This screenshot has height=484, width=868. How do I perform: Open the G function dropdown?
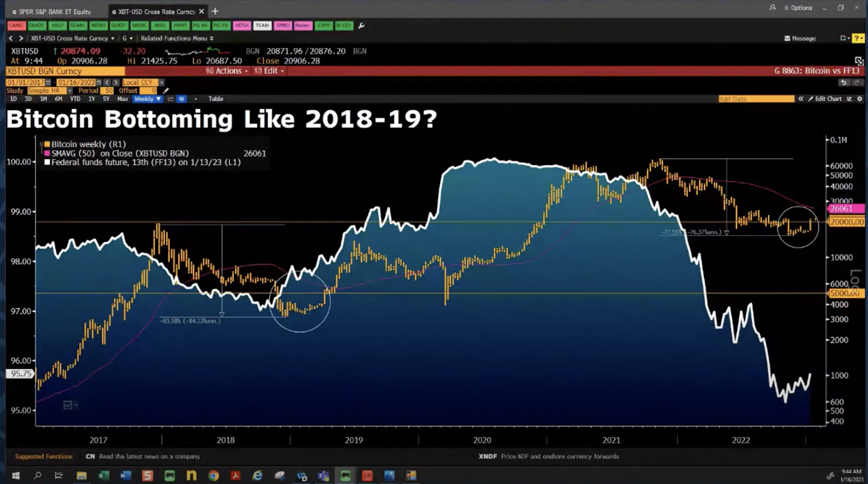coord(127,38)
